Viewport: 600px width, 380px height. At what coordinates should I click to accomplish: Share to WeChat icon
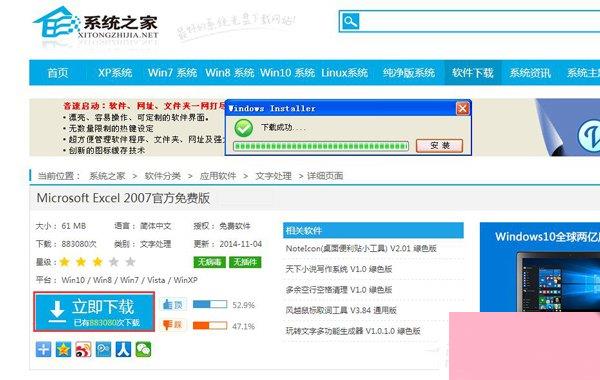[143, 349]
